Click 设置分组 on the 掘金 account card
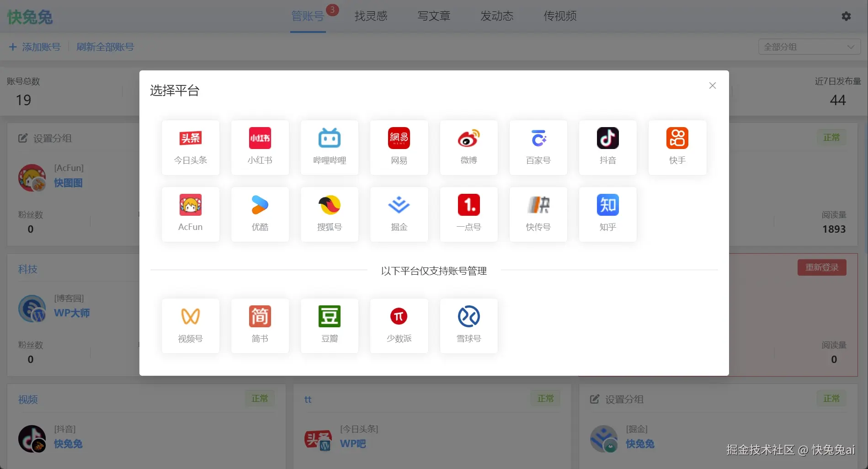 pyautogui.click(x=617, y=399)
